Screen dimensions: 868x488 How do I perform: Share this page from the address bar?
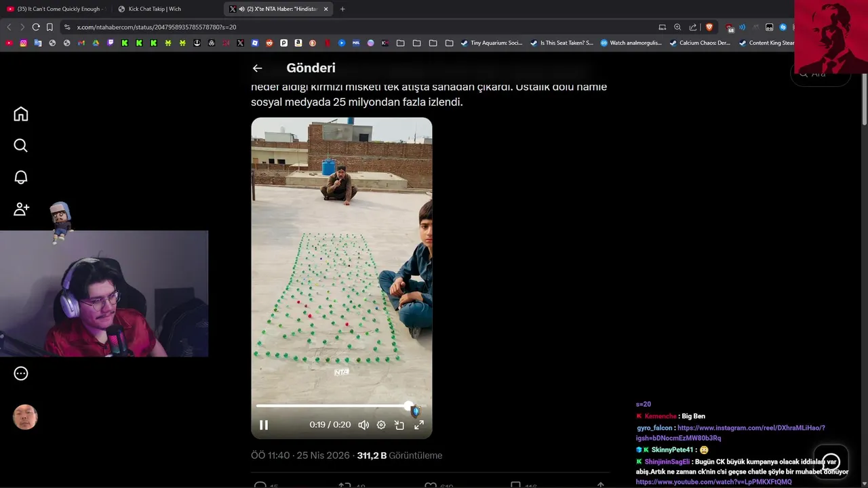[x=693, y=27]
